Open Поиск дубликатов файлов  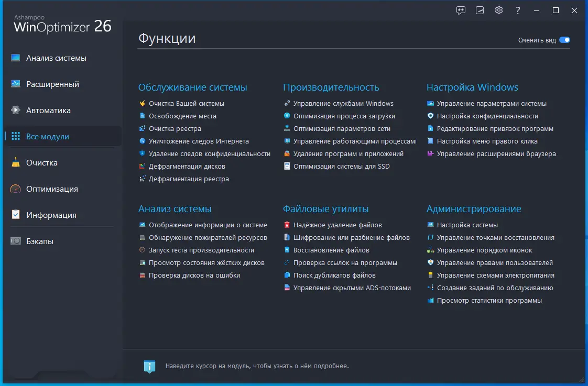click(x=334, y=275)
